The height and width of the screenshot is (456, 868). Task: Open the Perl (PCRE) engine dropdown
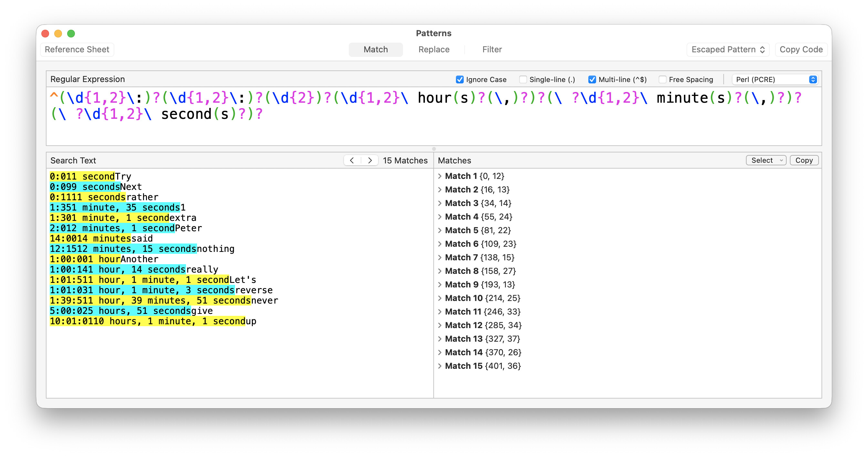(775, 79)
